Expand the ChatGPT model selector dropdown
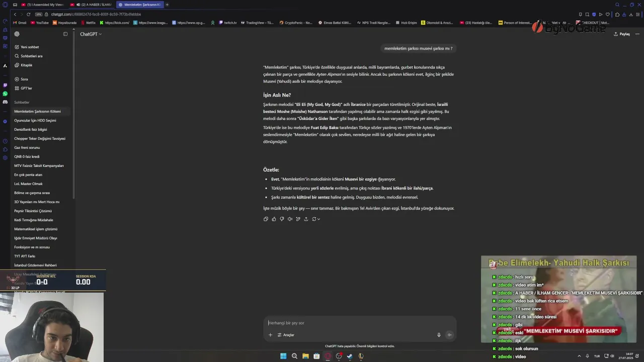 tap(91, 34)
